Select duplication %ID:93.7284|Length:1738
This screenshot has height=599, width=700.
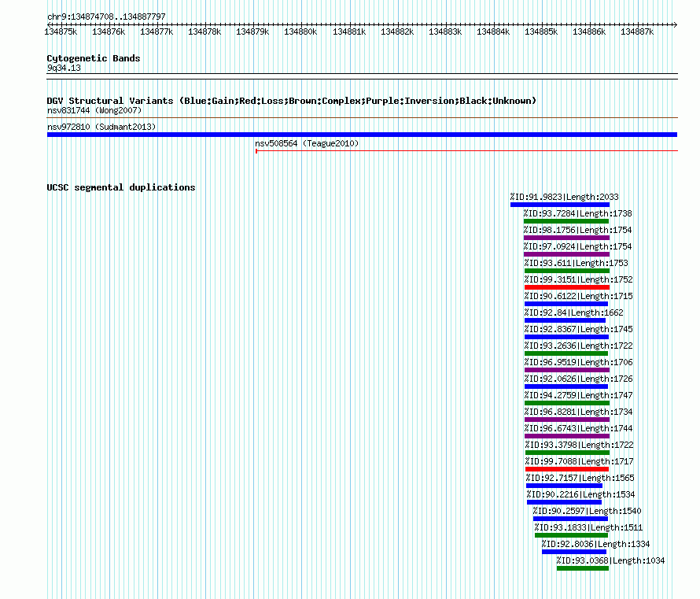point(577,213)
